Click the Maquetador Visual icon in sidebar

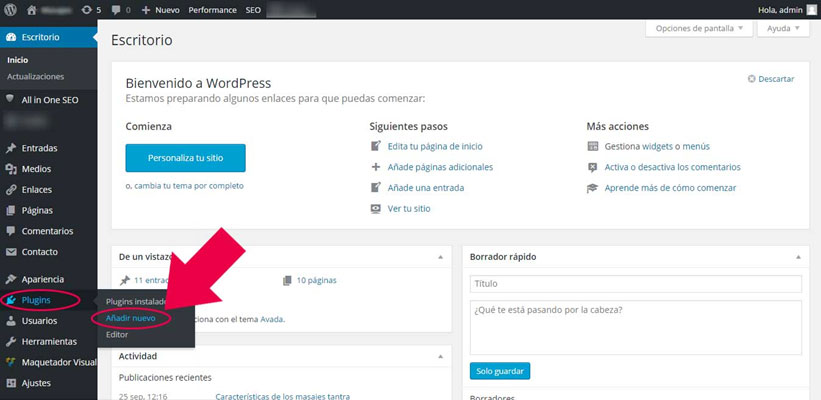[x=10, y=362]
